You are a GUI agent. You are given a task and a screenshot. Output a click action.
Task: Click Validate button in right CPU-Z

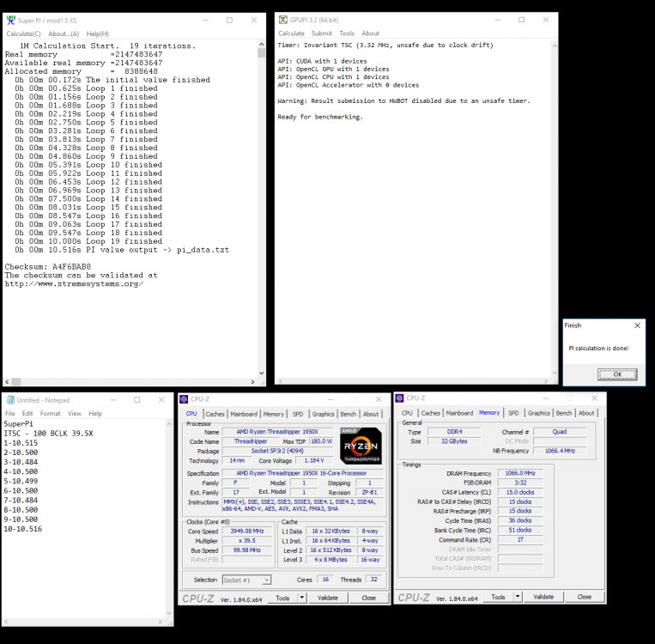(x=543, y=597)
